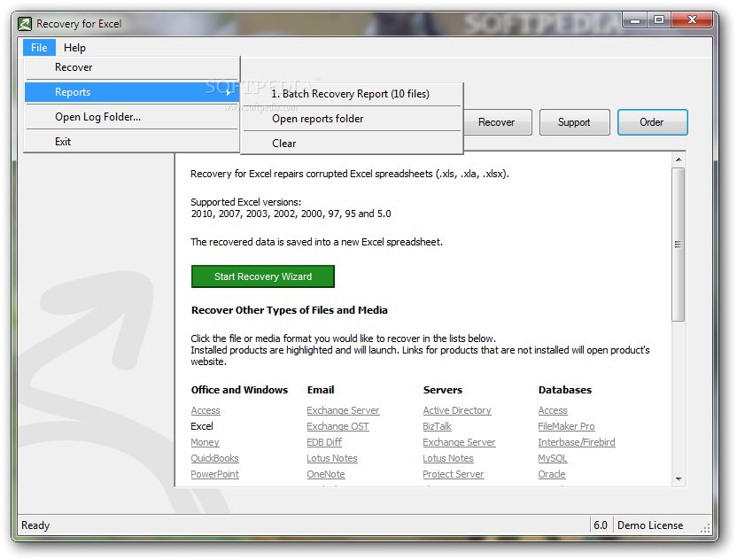Choose Open Log Folder from menu
This screenshot has width=737, height=560.
click(132, 117)
